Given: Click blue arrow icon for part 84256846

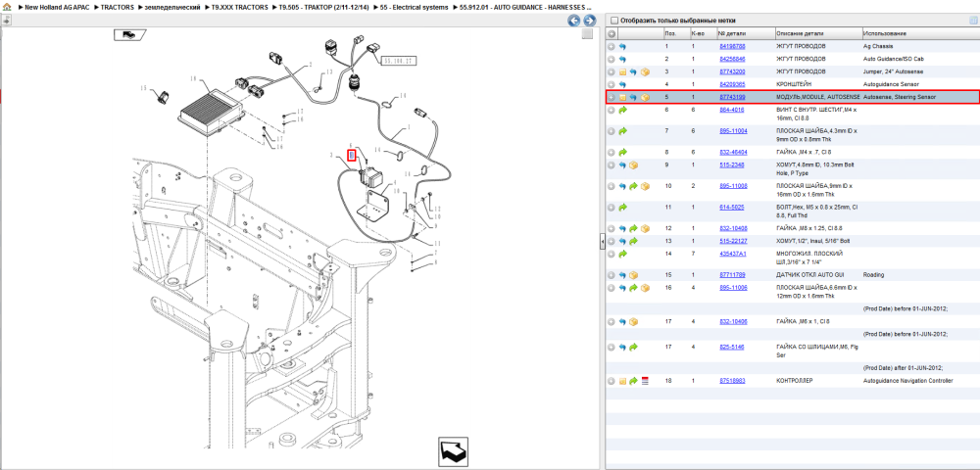Looking at the screenshot, I should 622,60.
